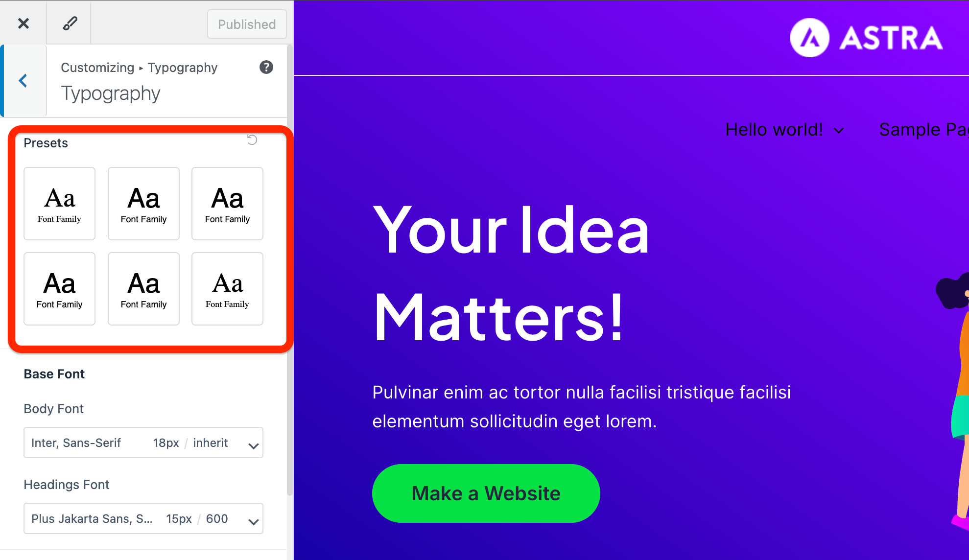
Task: Go back using the left chevron arrow
Action: pos(23,81)
